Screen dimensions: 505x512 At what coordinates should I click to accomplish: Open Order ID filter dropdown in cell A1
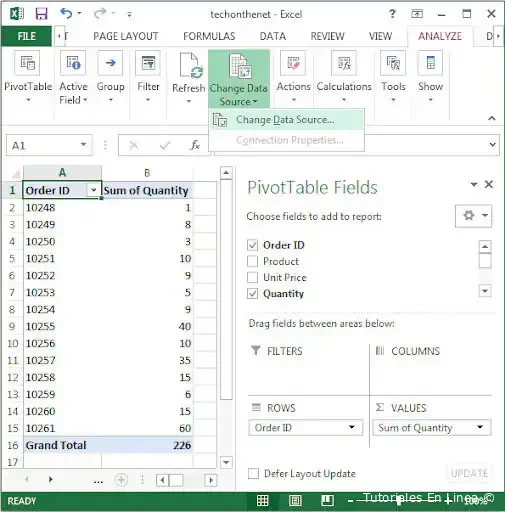tap(94, 190)
